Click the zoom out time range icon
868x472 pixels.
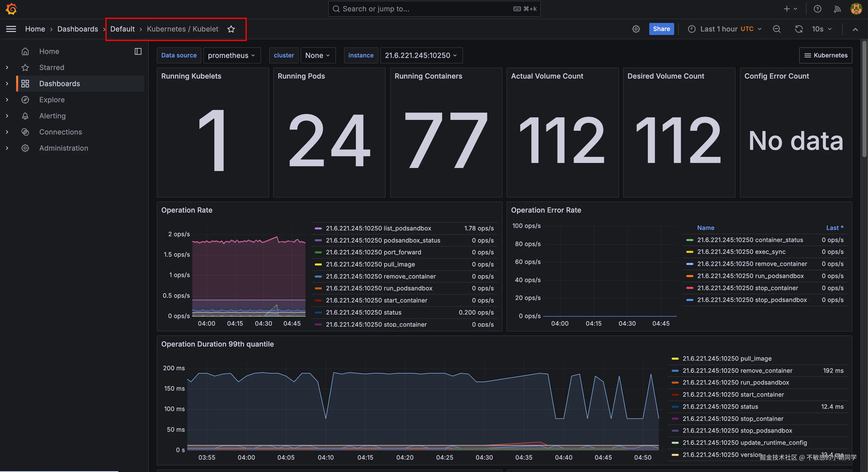[x=776, y=29]
